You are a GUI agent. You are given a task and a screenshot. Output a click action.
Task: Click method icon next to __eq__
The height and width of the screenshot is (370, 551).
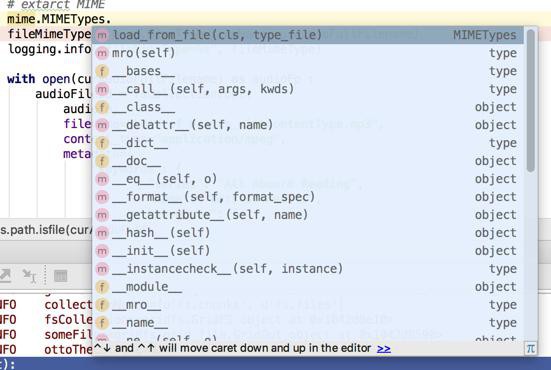102,179
